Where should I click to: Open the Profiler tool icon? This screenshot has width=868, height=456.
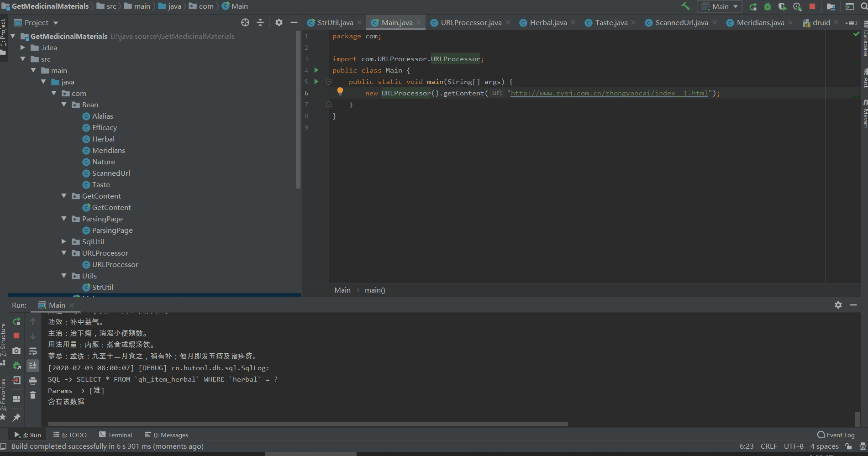click(798, 6)
